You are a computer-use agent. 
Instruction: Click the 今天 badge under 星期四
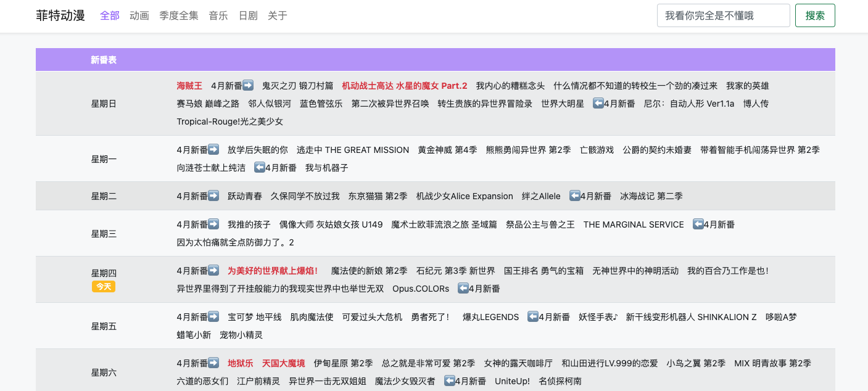pyautogui.click(x=104, y=286)
